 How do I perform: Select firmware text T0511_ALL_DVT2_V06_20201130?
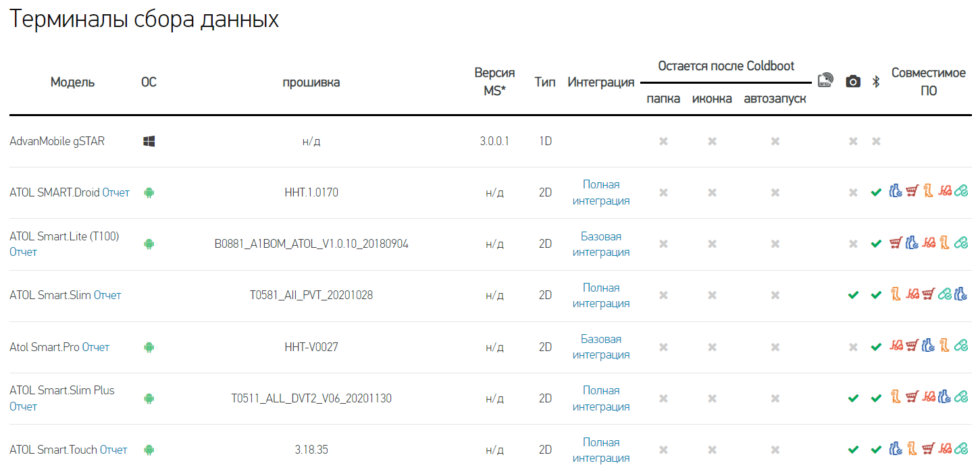(x=311, y=398)
